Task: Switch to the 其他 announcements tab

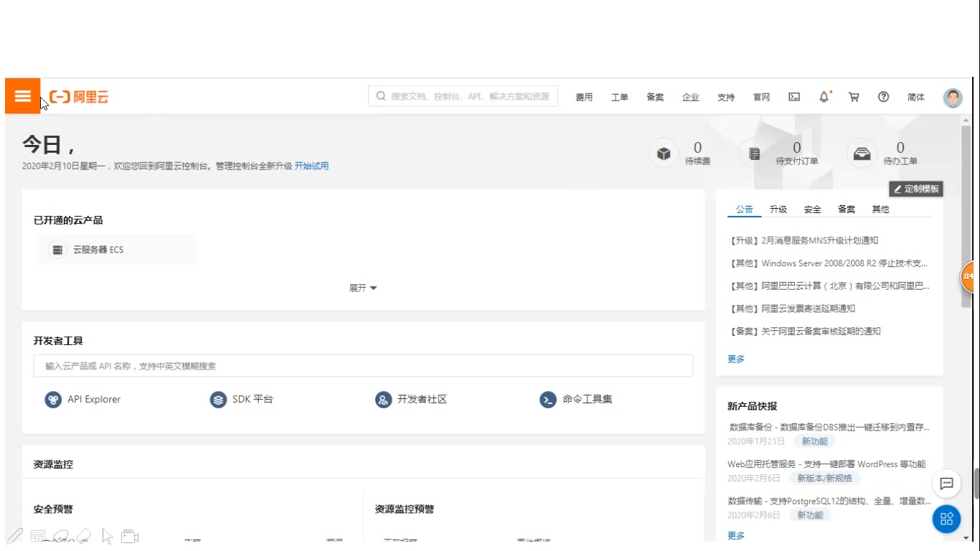Action: [x=880, y=209]
